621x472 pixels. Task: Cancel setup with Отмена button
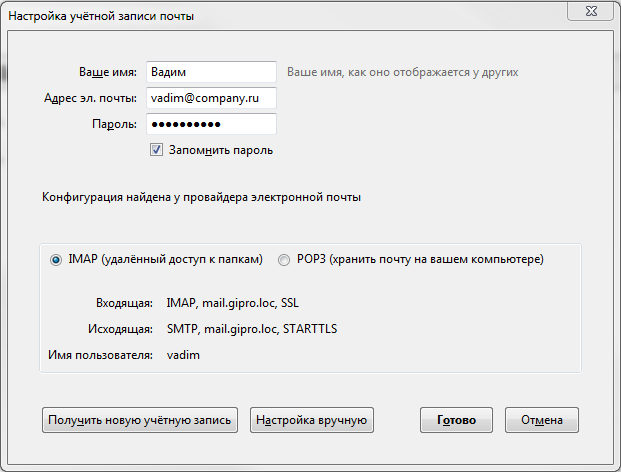(542, 420)
